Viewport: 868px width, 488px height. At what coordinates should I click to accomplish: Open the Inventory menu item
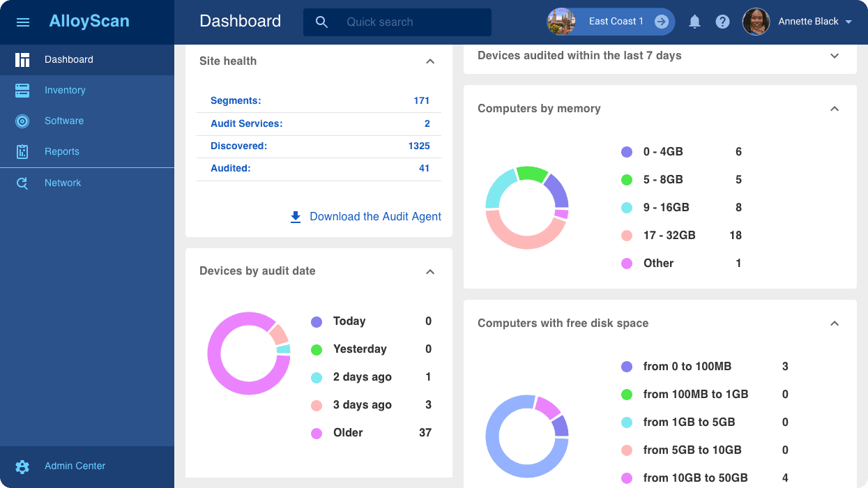65,91
